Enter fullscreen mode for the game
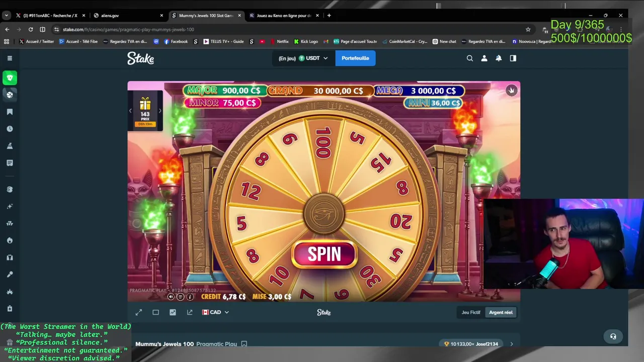Image resolution: width=644 pixels, height=362 pixels. pos(139,312)
